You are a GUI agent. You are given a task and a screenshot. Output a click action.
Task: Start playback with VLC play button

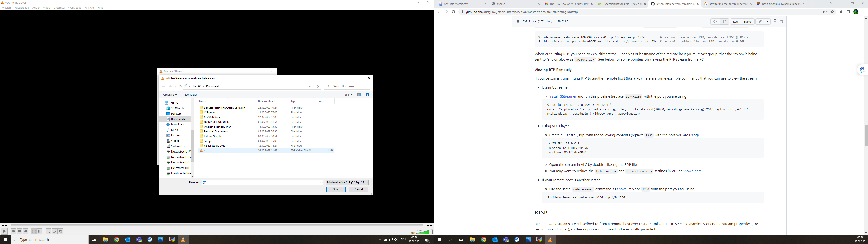coord(4,231)
